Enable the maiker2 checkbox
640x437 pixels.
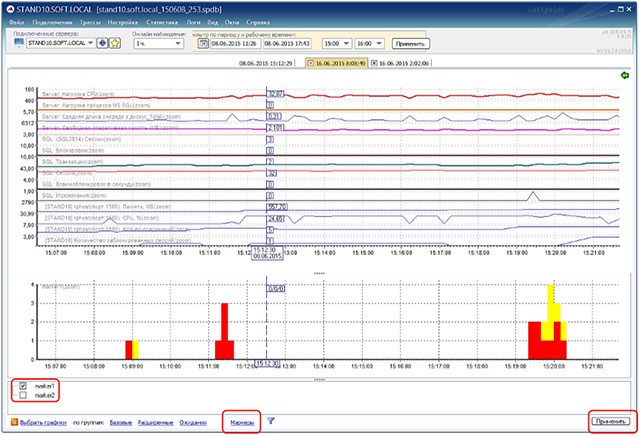(x=23, y=396)
